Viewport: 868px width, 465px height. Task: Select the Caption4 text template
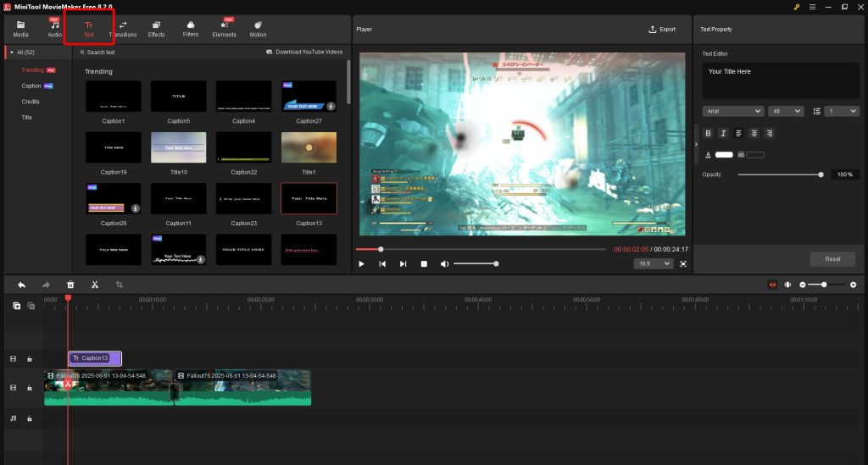pyautogui.click(x=243, y=97)
